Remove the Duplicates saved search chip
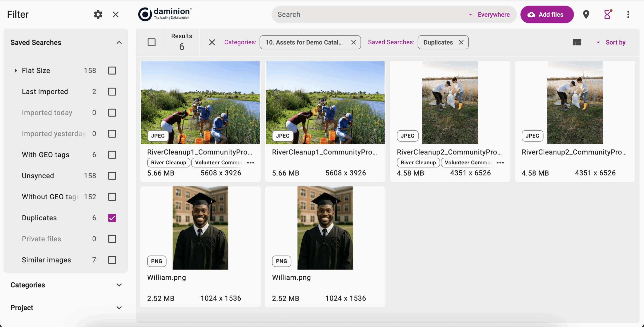 [x=461, y=42]
